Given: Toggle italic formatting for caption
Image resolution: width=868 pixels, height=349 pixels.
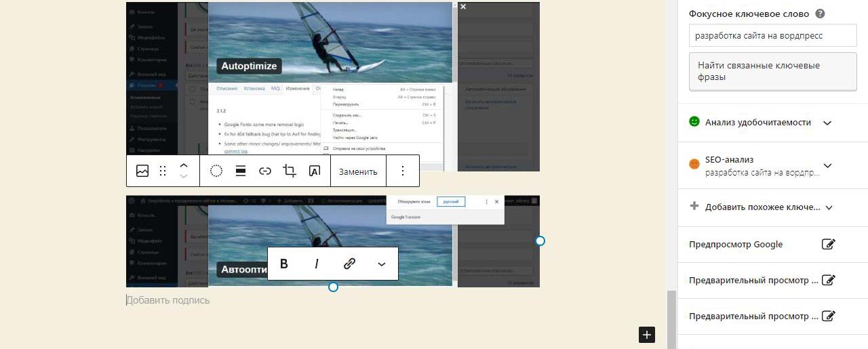Looking at the screenshot, I should pos(316,264).
